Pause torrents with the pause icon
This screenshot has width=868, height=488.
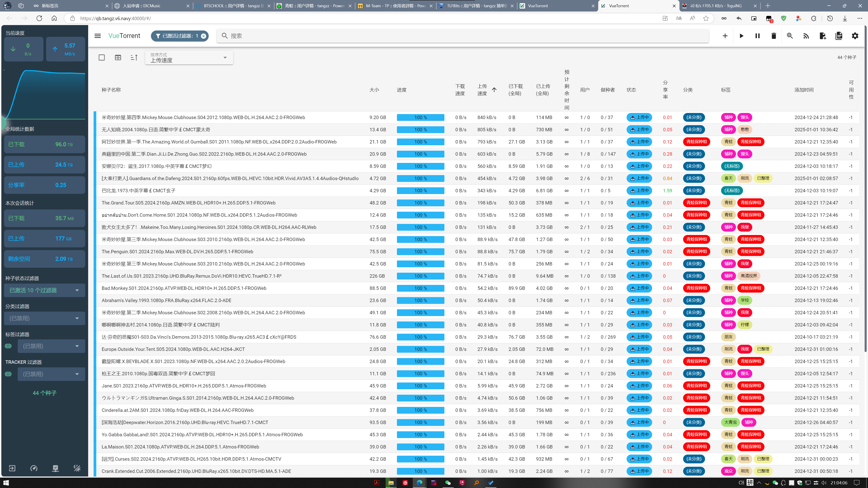[757, 36]
